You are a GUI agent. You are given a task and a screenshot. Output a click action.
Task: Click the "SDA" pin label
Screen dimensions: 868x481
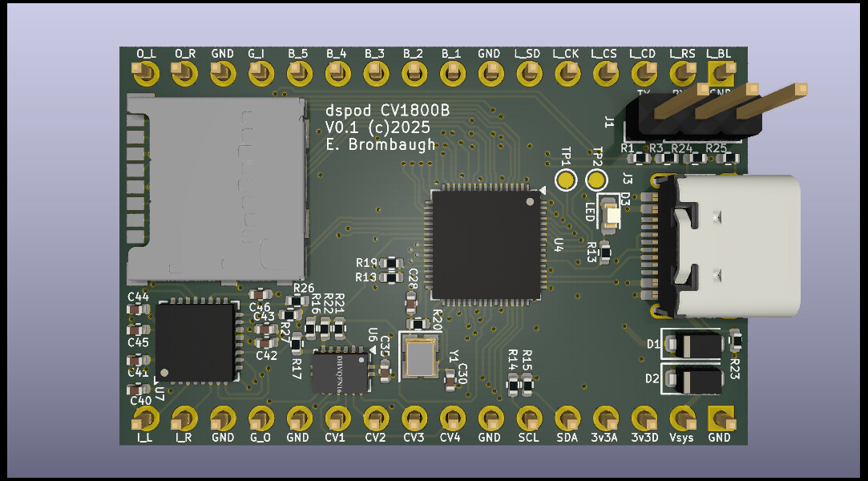tap(567, 437)
